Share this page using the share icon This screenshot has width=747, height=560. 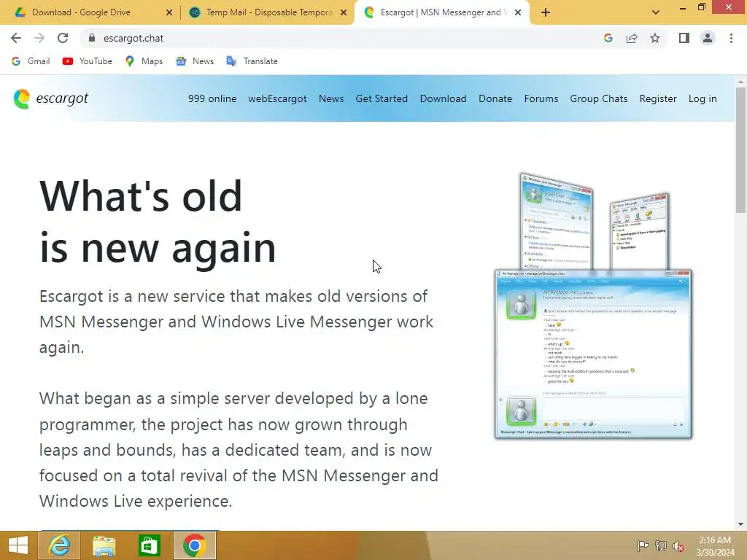(x=632, y=38)
